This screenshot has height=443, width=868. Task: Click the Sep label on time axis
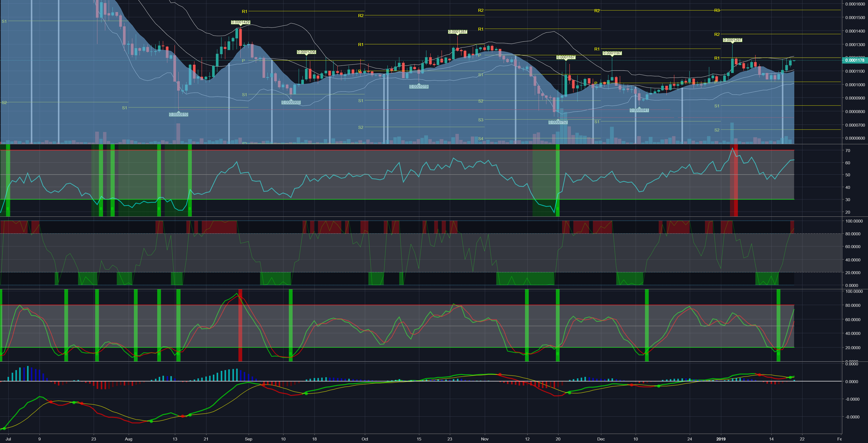248,439
